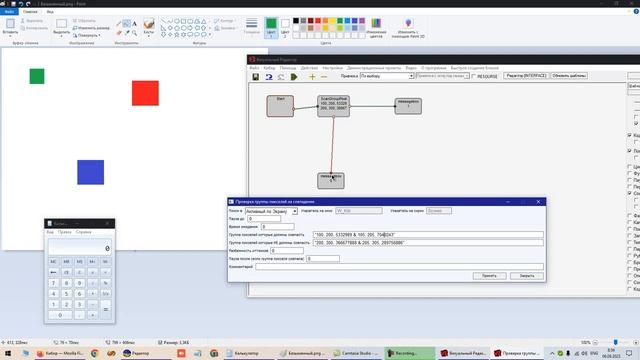Open the Настройки menu in editor
The height and width of the screenshot is (360, 640).
[332, 68]
